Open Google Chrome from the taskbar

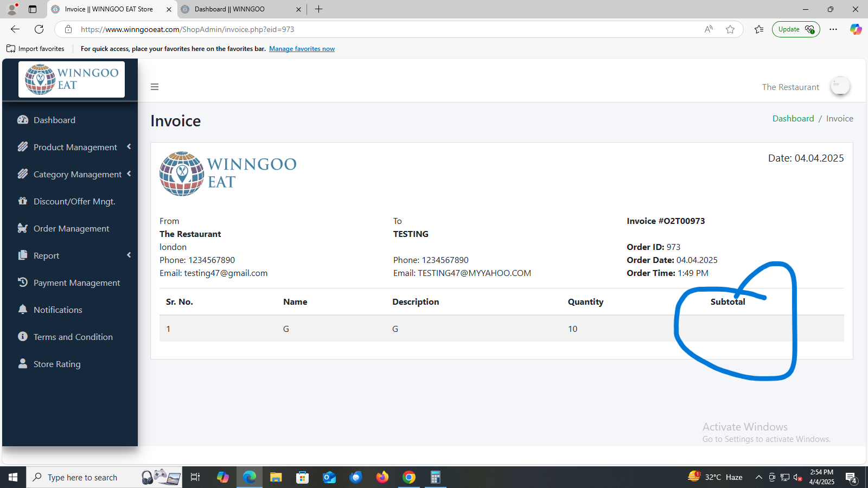click(409, 477)
